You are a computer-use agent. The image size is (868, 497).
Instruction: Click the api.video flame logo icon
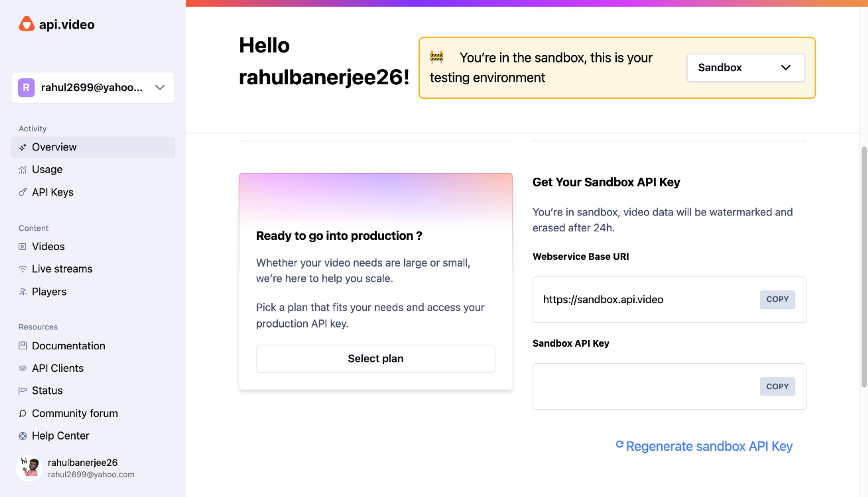[x=26, y=24]
